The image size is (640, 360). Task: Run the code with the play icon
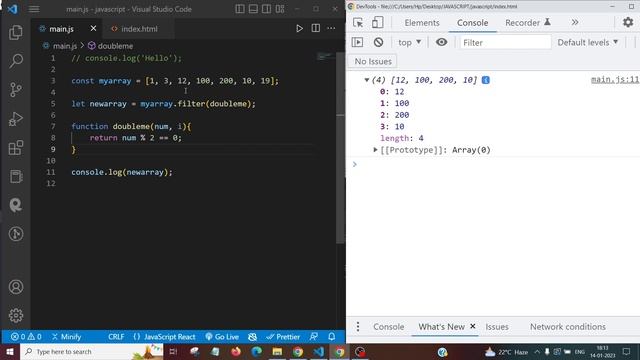coord(299,28)
